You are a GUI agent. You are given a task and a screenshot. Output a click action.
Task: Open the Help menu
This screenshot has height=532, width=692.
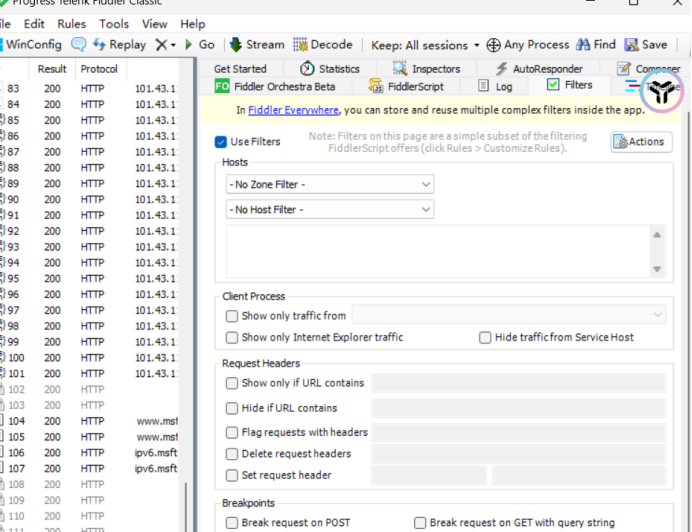[192, 24]
